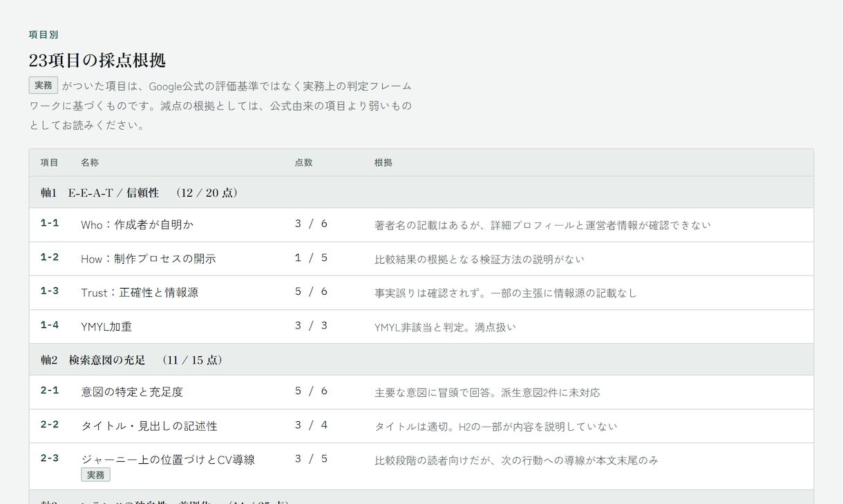Click item number 1-3
Screen dimensions: 843x504
coord(50,291)
